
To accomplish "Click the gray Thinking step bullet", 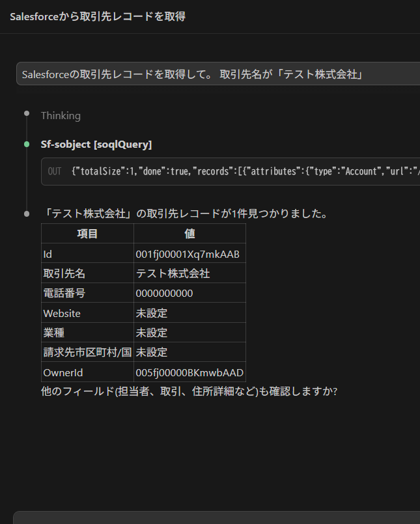I will (x=27, y=113).
